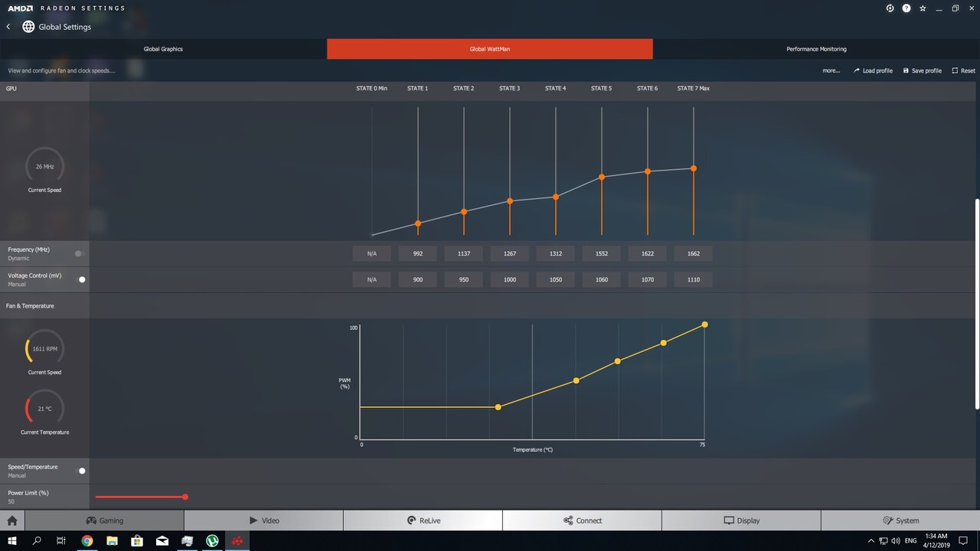980x551 pixels.
Task: Edit State 1 voltage field 900
Action: pos(418,279)
